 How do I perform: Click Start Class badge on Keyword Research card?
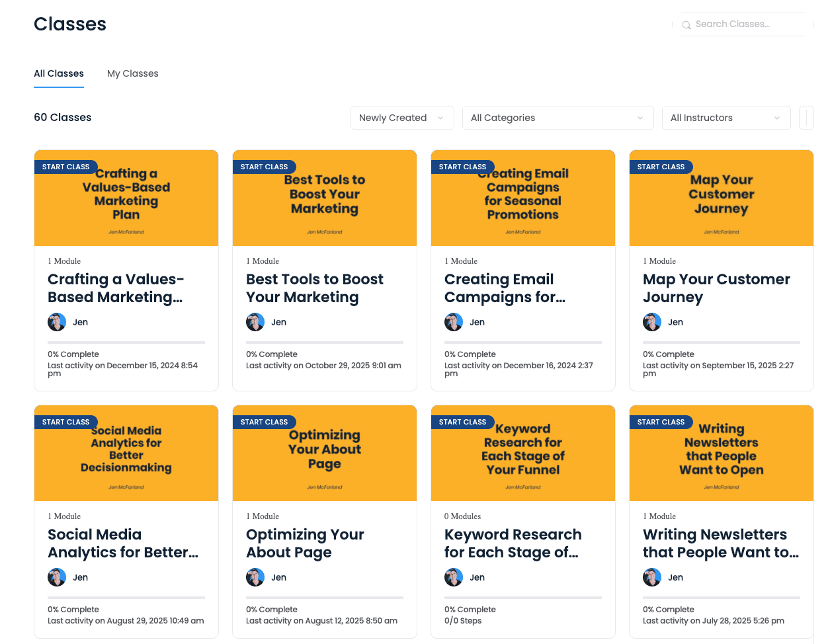coord(462,422)
